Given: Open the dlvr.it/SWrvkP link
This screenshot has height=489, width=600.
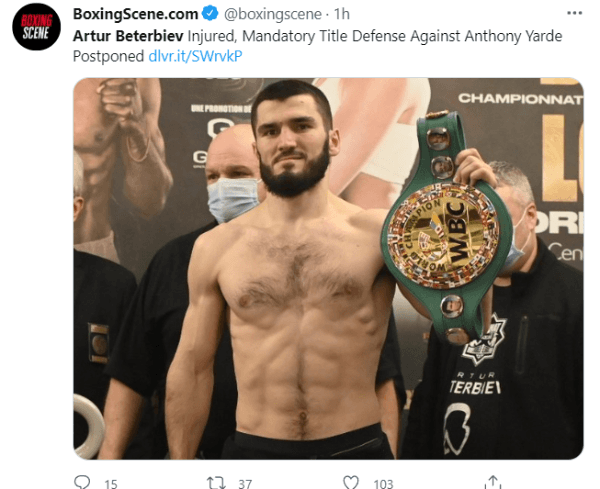Looking at the screenshot, I should click(x=195, y=56).
